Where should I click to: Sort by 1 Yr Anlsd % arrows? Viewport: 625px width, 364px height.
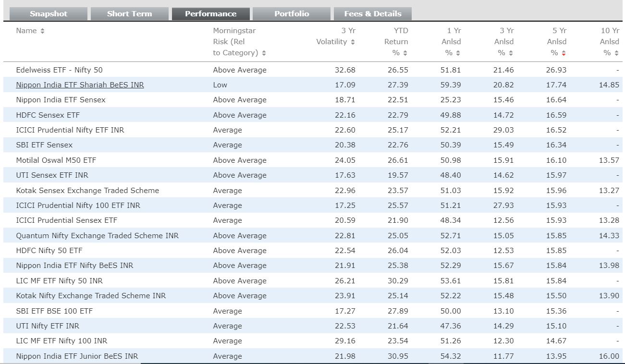[458, 53]
